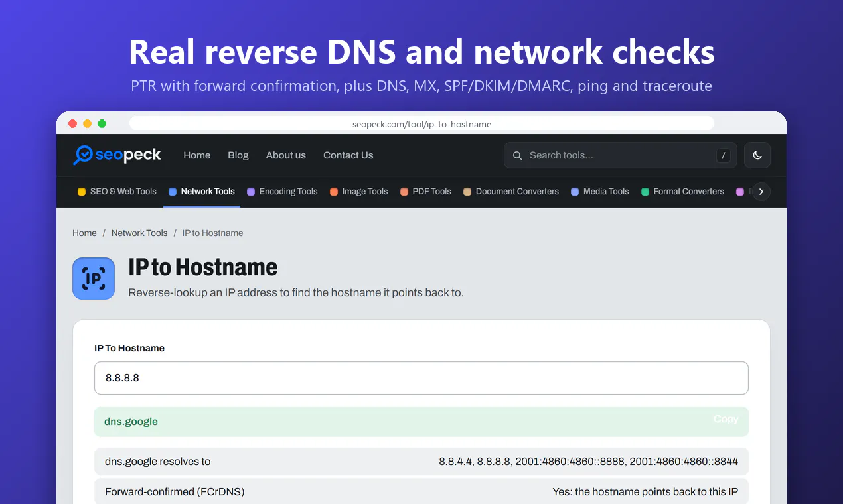The width and height of the screenshot is (843, 504).
Task: Click the Home breadcrumb link
Action: [x=84, y=233]
